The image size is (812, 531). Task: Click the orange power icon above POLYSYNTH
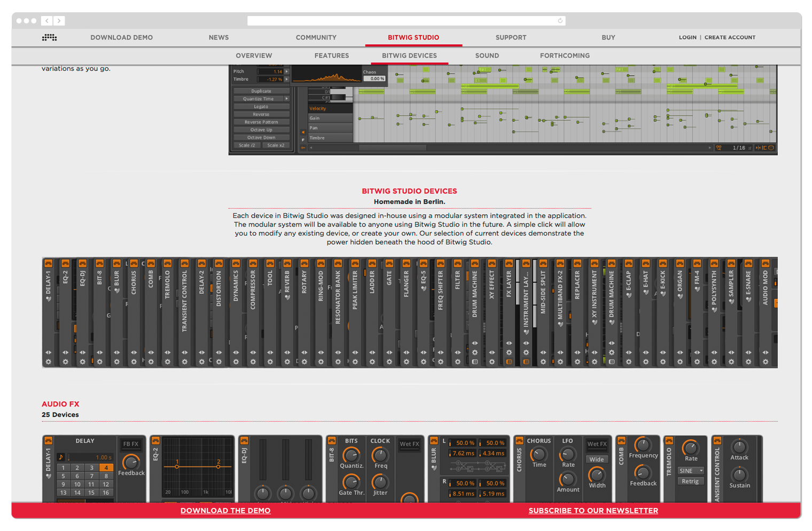(714, 263)
